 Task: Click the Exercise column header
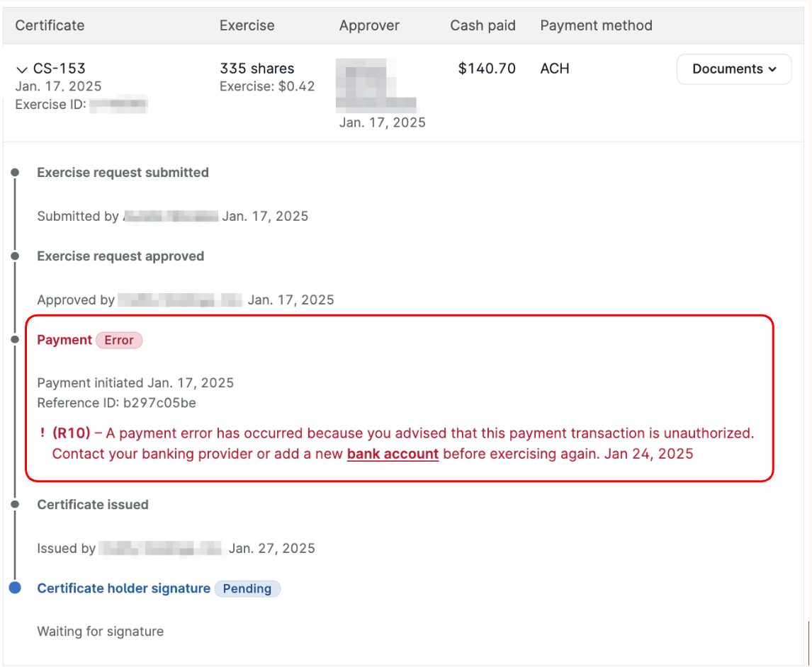click(x=247, y=25)
